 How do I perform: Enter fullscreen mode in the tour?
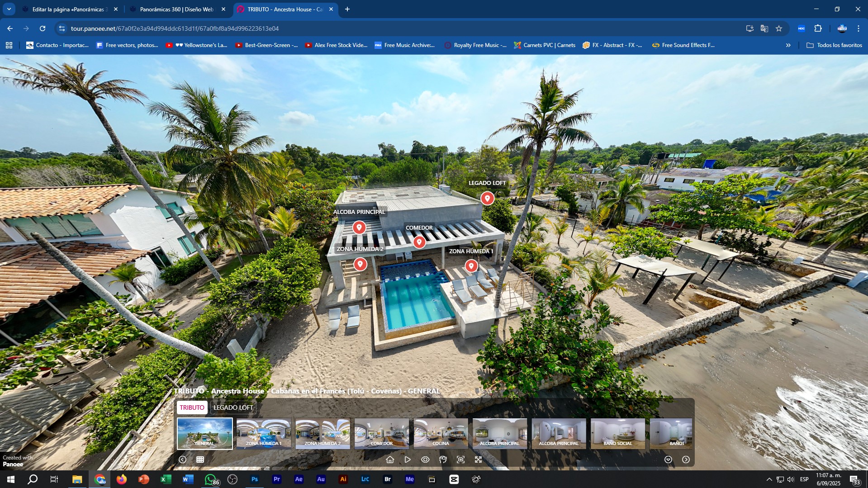[x=478, y=460]
